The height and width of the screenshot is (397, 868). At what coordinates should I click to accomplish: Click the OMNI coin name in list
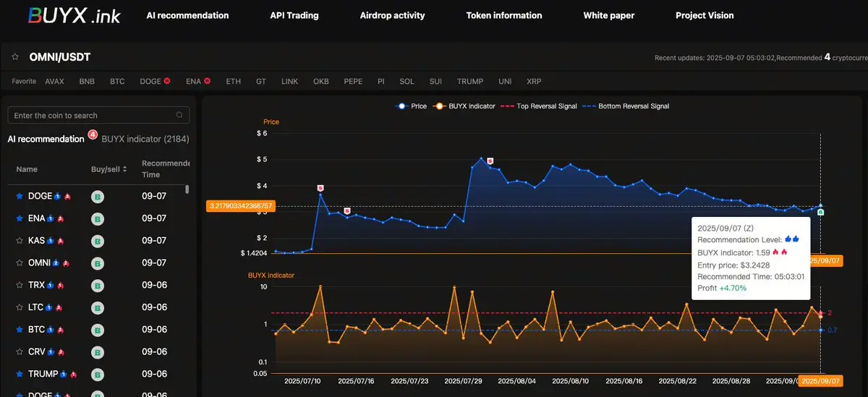click(x=39, y=263)
